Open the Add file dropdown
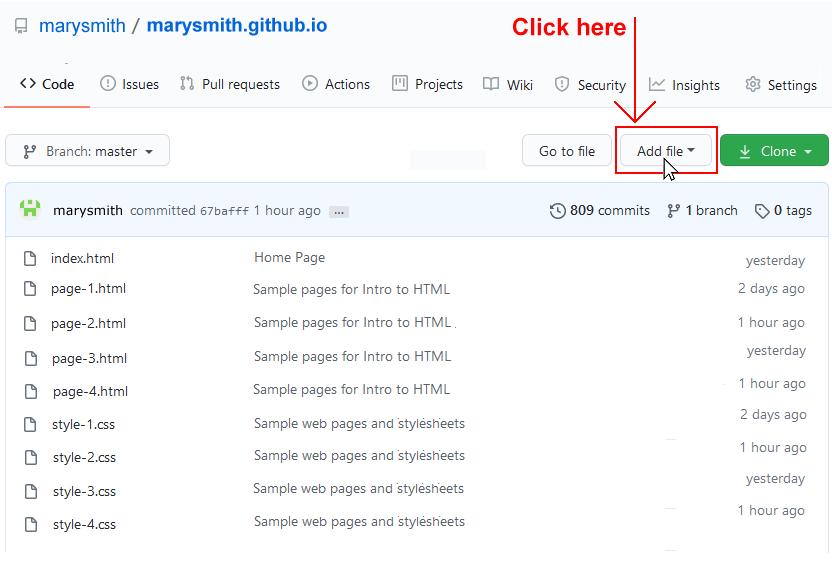Viewport: 832px width, 562px height. point(666,151)
